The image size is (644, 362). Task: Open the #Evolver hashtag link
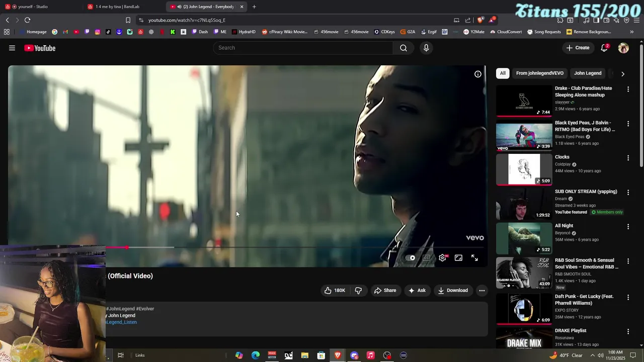[x=145, y=309]
